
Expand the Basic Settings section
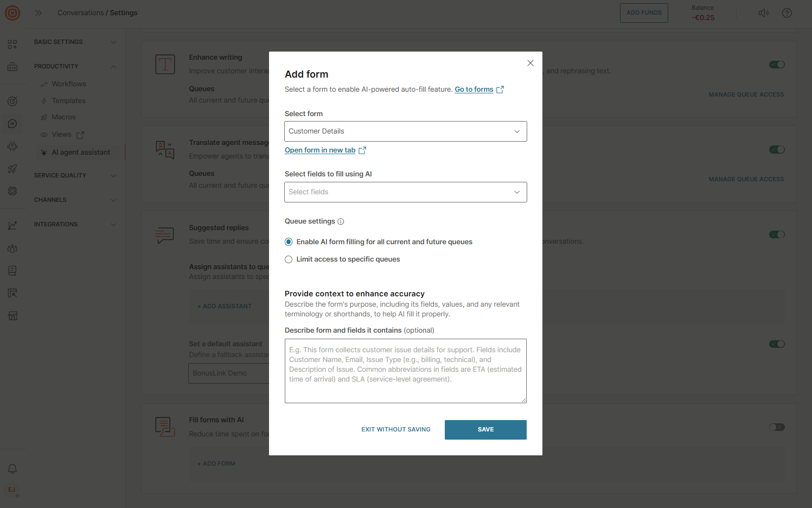click(x=75, y=42)
